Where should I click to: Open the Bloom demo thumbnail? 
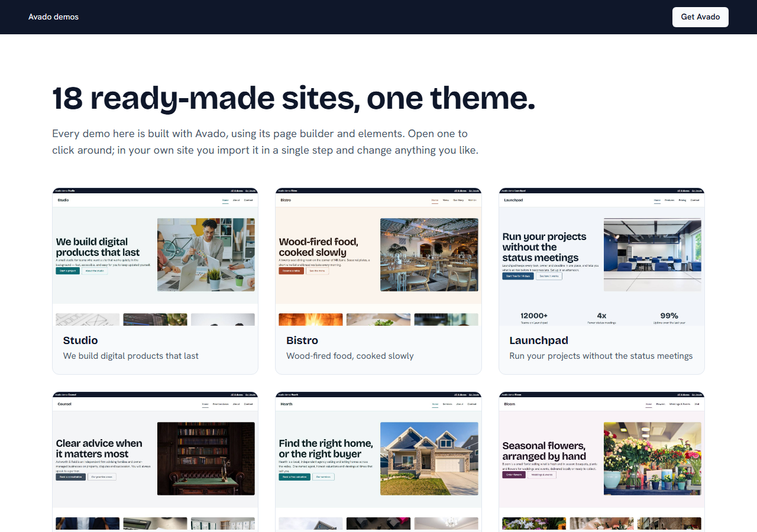tap(601, 461)
